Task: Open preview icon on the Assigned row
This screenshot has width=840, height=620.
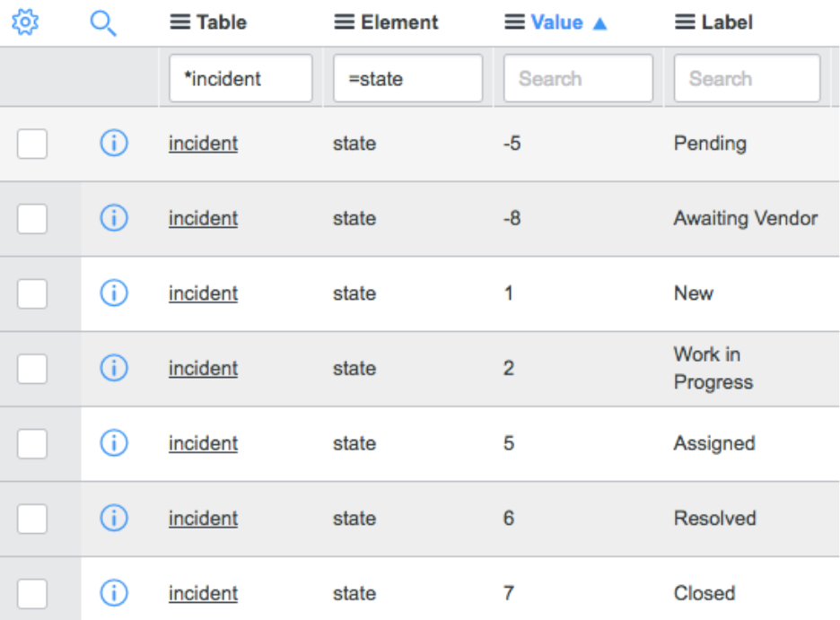Action: pyautogui.click(x=114, y=443)
